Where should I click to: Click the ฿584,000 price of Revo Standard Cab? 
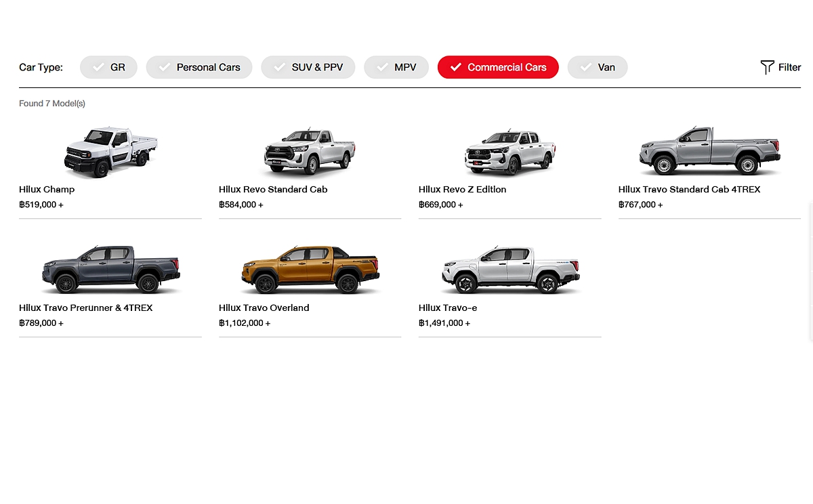tap(241, 205)
